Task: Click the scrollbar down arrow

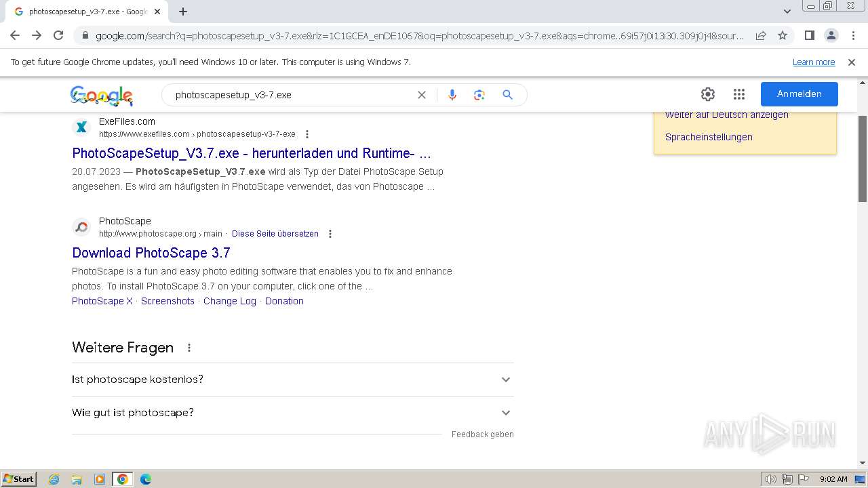Action: pyautogui.click(x=863, y=464)
